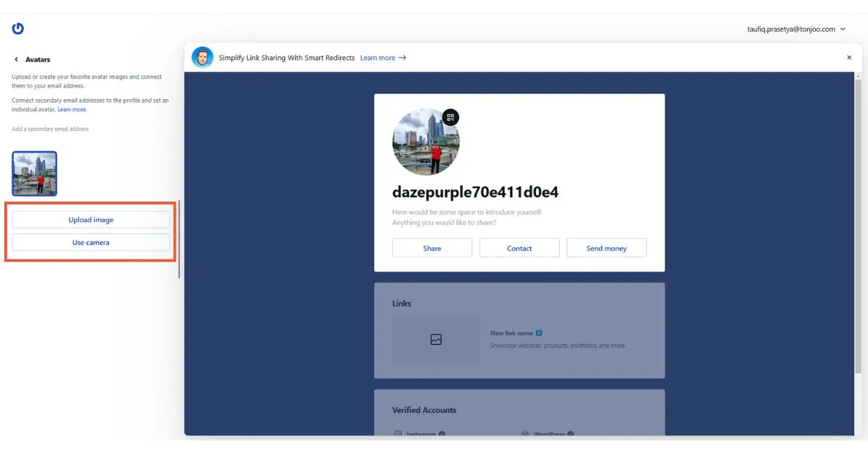The width and height of the screenshot is (868, 454).
Task: Click the Gravatar logo icon top-left
Action: (x=17, y=28)
